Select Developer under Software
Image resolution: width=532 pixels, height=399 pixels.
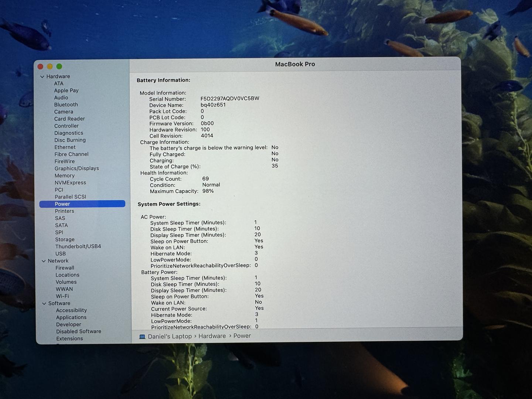[x=69, y=324]
